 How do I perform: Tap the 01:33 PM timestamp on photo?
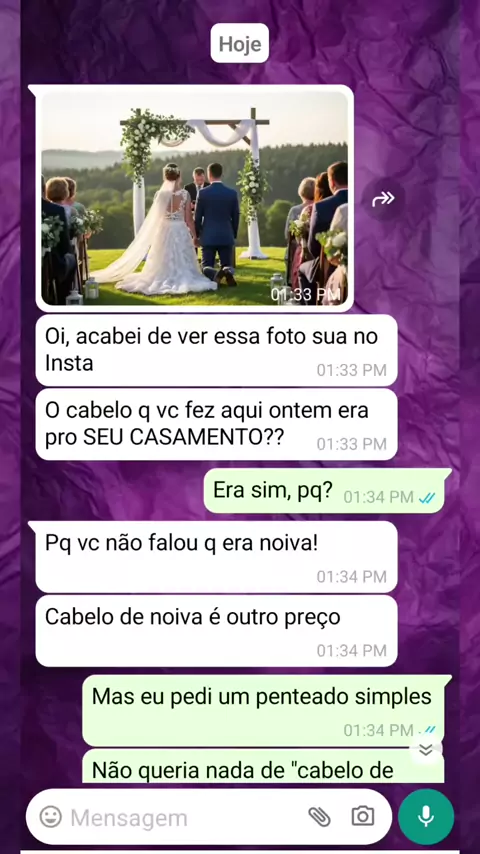306,295
